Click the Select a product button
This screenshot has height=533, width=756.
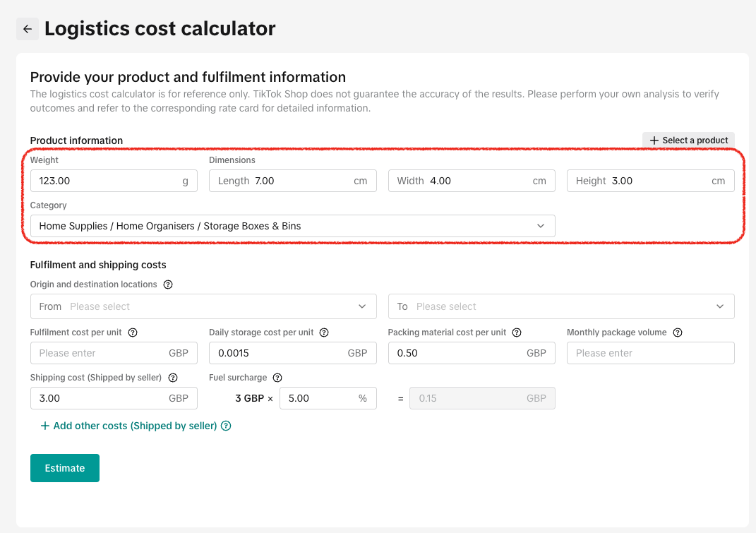[688, 140]
